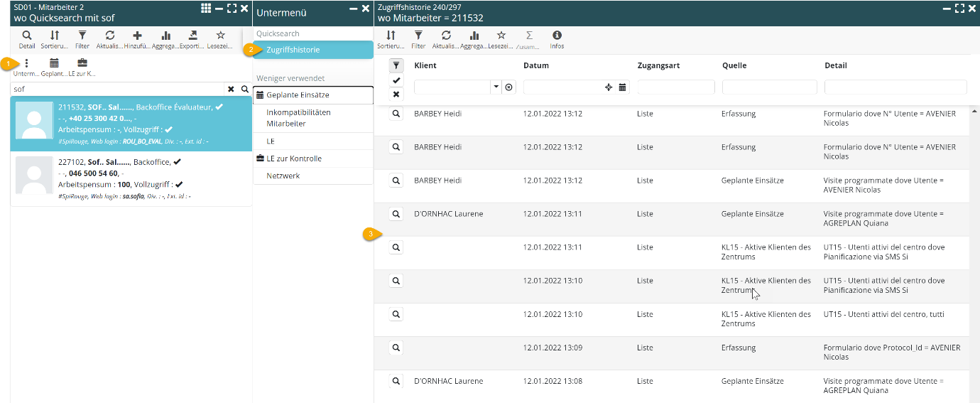
Task: Open Sortierung in the Zugriffshistorie toolbar
Action: (x=391, y=38)
